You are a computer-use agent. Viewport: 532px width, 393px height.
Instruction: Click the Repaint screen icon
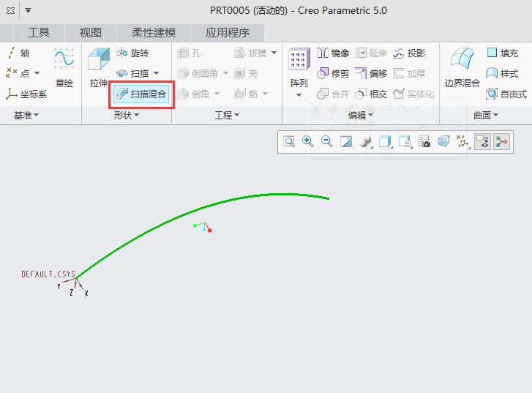coord(346,141)
